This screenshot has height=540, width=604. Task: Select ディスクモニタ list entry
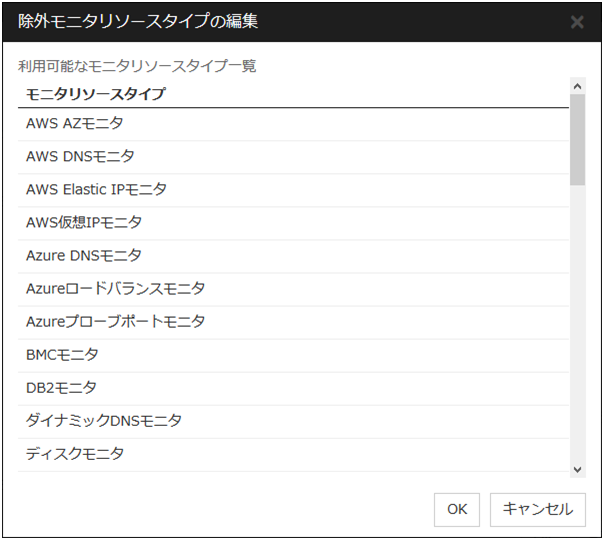[x=75, y=454]
